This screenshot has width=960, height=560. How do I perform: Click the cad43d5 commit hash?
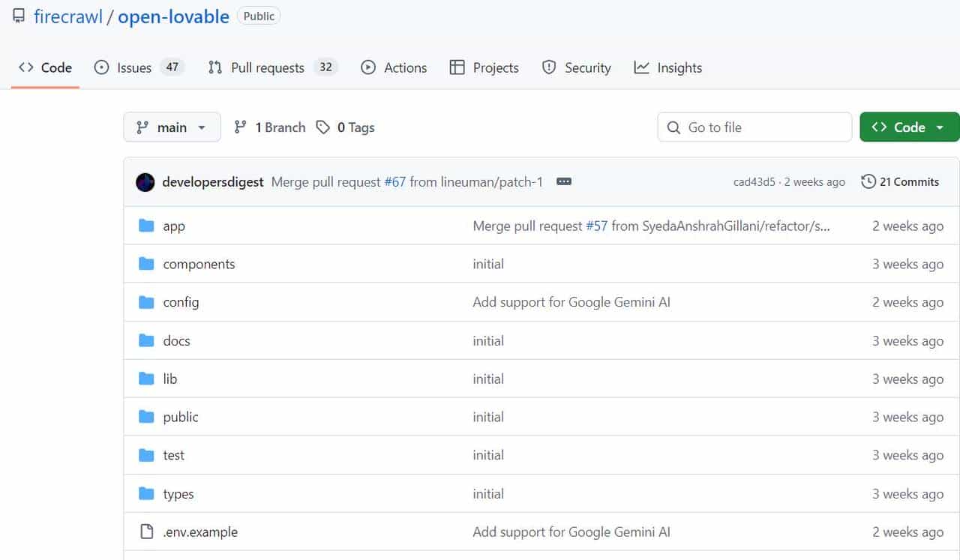(x=754, y=182)
